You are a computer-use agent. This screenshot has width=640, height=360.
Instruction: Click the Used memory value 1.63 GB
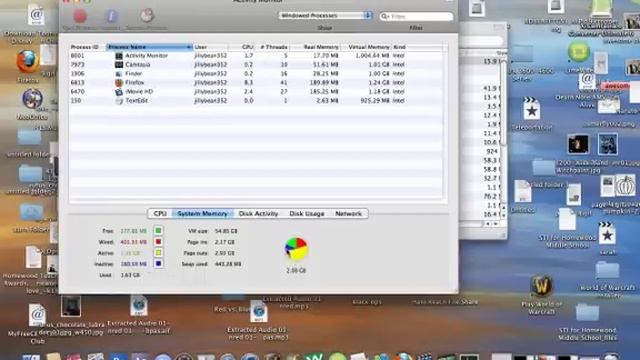pos(130,275)
